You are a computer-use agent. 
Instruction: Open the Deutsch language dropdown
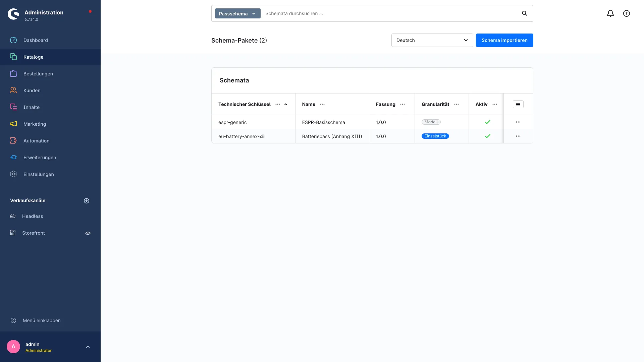tap(432, 40)
